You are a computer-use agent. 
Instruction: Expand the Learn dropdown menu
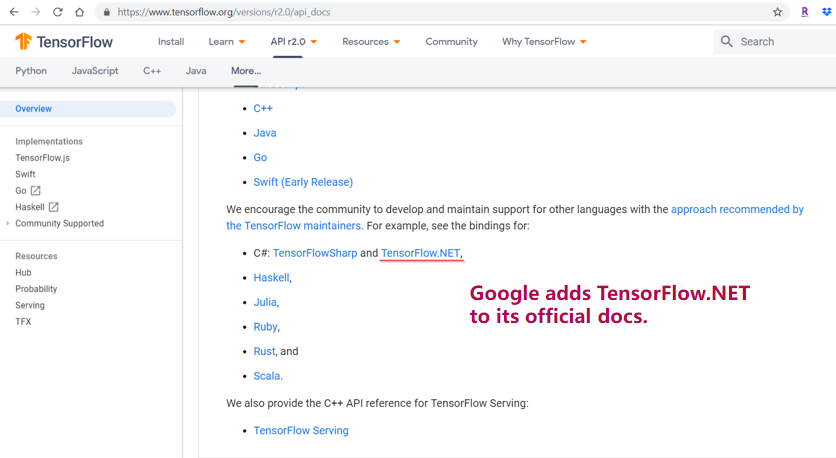pyautogui.click(x=227, y=42)
